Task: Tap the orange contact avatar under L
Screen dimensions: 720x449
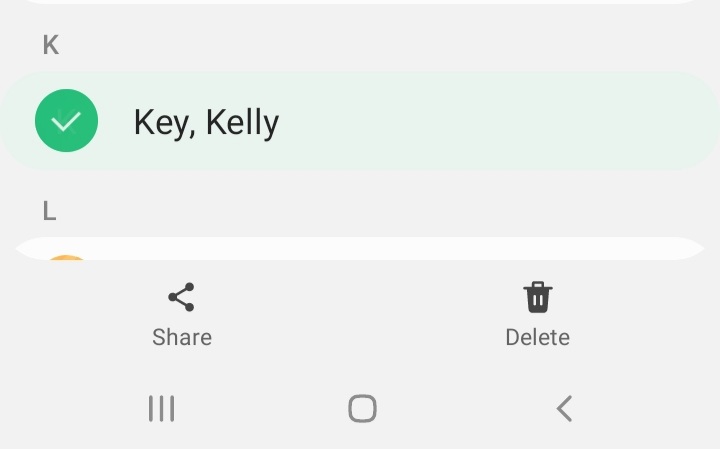Action: click(67, 258)
